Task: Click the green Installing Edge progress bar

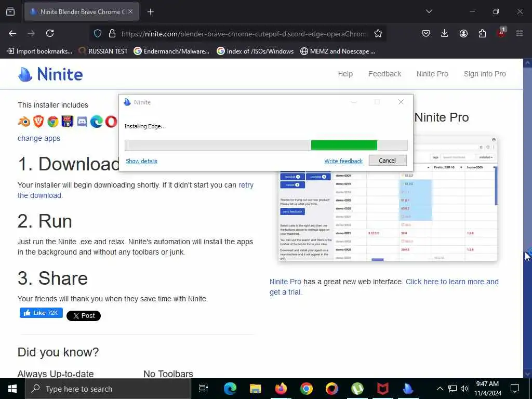Action: click(265, 145)
